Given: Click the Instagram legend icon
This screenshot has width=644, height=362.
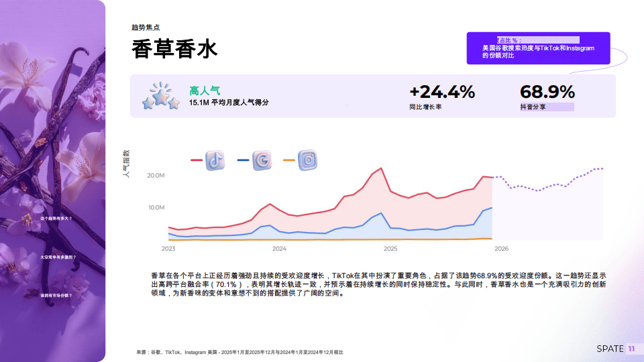Looking at the screenshot, I should coord(307,160).
